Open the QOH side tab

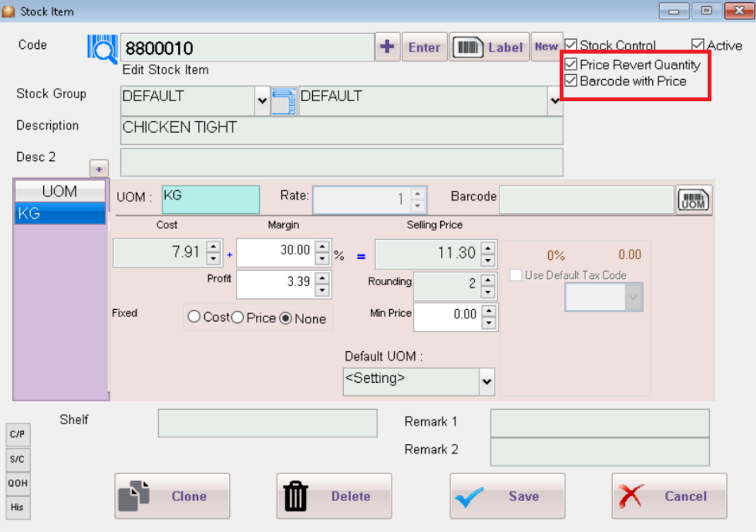click(18, 483)
